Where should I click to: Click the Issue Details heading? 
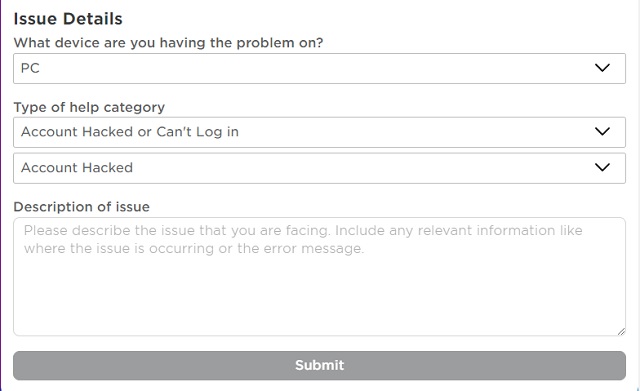click(68, 19)
